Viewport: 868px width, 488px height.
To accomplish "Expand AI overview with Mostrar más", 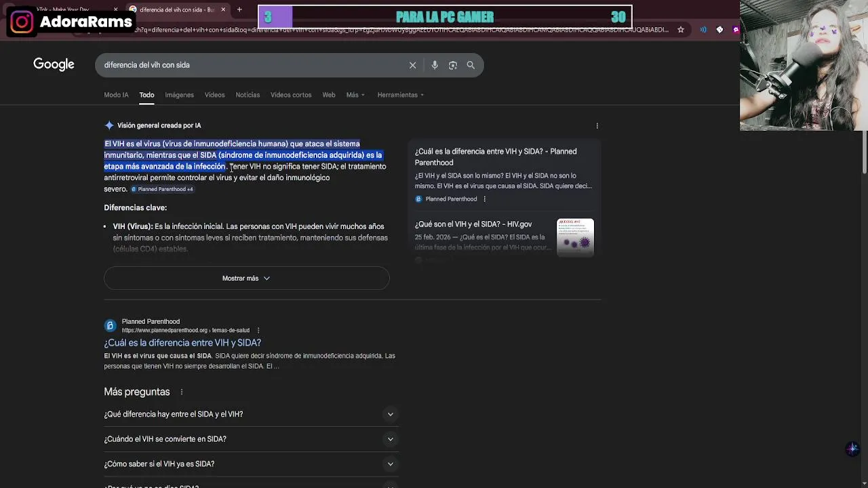I will (x=246, y=279).
